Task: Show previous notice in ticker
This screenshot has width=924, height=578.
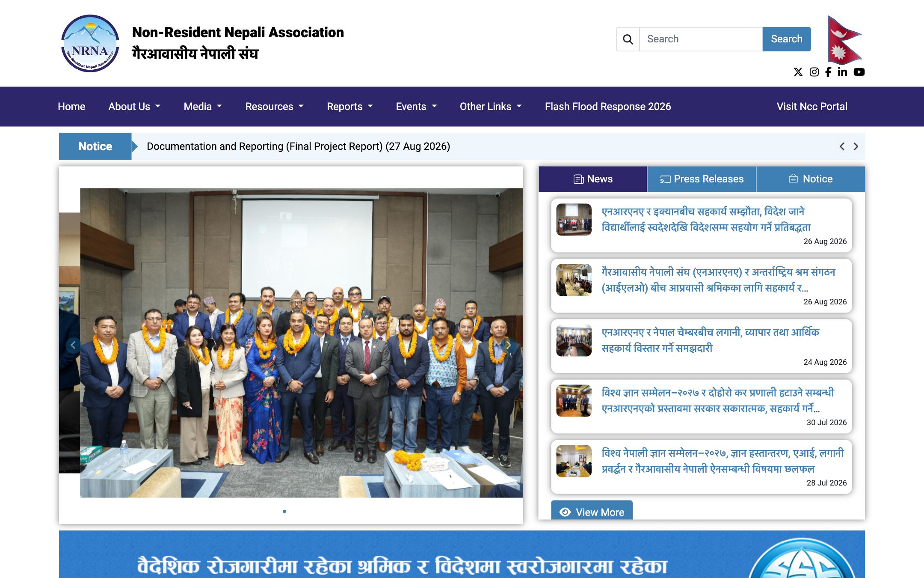Action: pos(842,146)
